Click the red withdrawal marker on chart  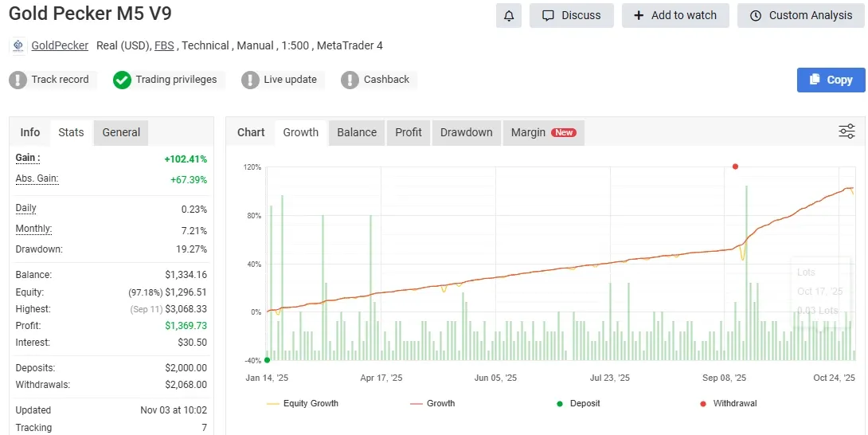click(x=735, y=167)
